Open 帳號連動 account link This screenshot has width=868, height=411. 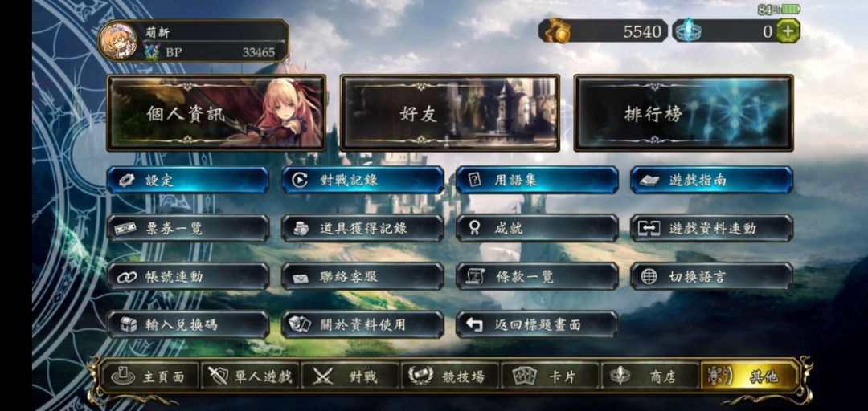pos(188,277)
